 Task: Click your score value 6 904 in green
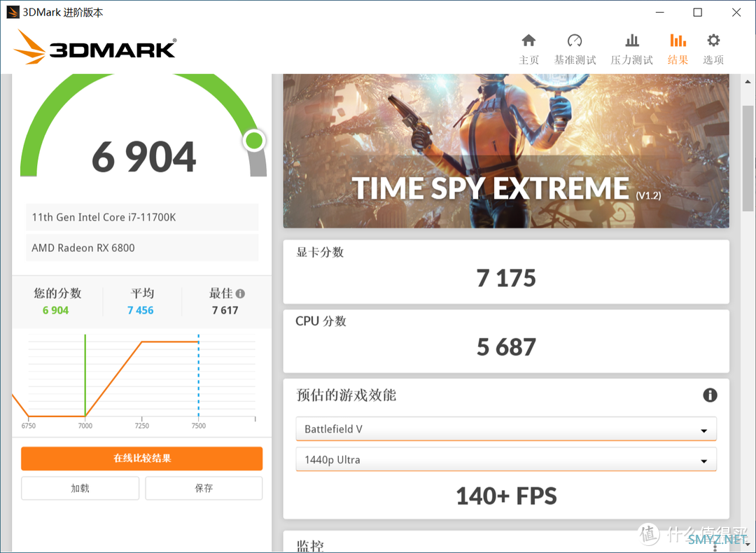pyautogui.click(x=55, y=311)
